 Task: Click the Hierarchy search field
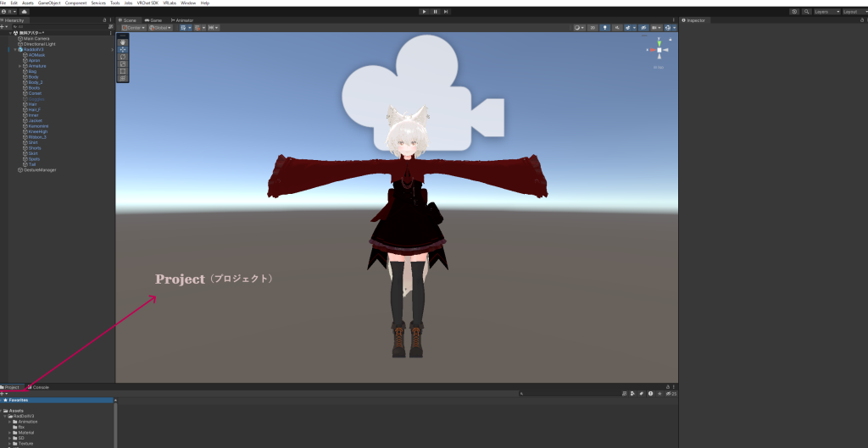coord(59,27)
